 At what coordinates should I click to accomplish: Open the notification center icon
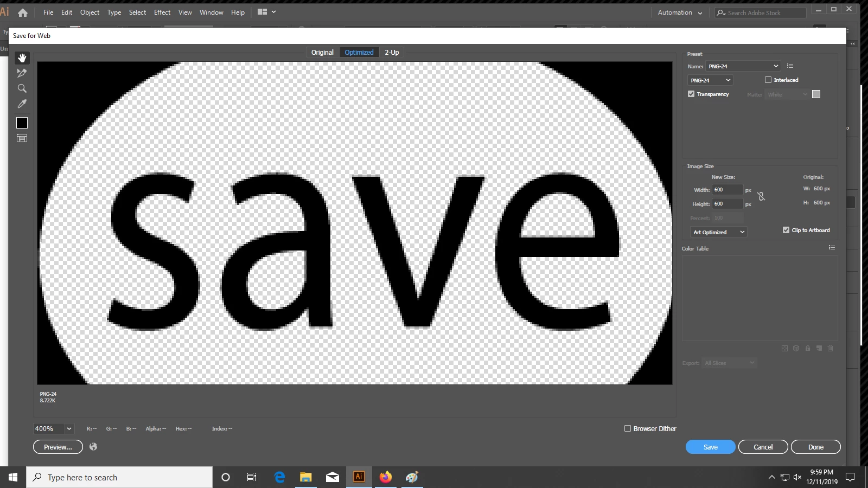(x=850, y=477)
